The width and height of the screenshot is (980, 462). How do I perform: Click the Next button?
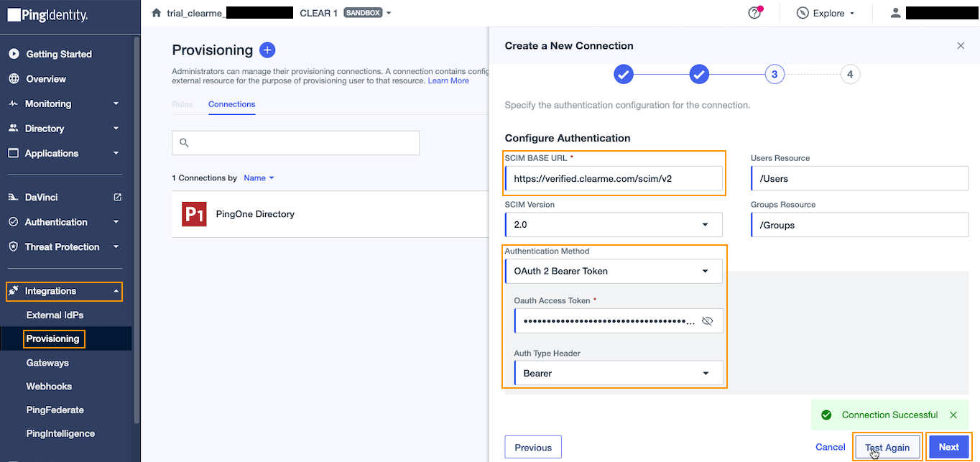(x=948, y=447)
